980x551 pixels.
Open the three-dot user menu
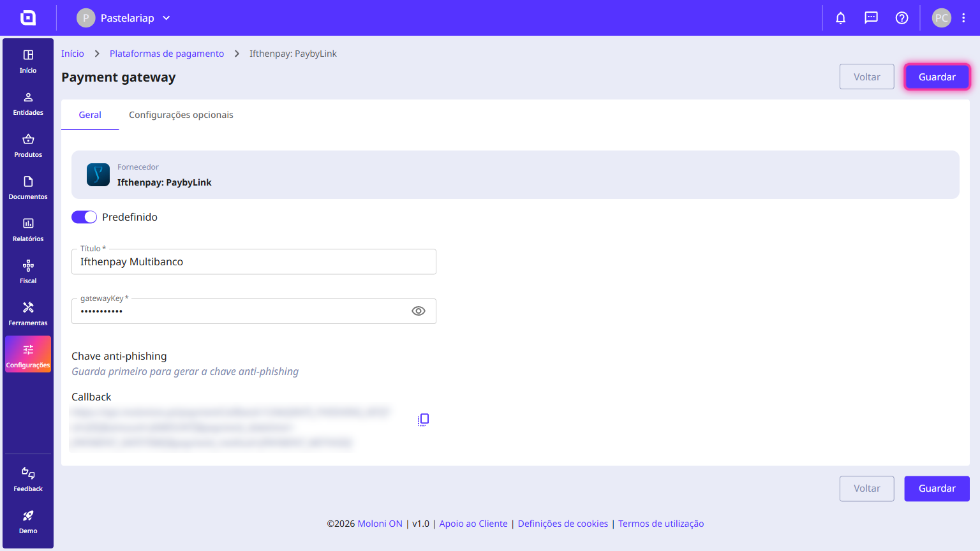tap(963, 18)
